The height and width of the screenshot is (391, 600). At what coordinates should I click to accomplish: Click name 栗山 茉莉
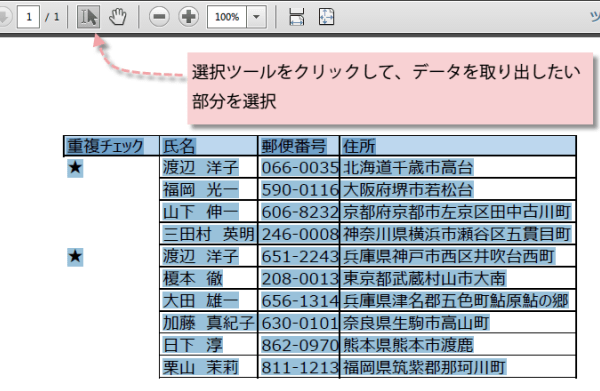pyautogui.click(x=201, y=368)
